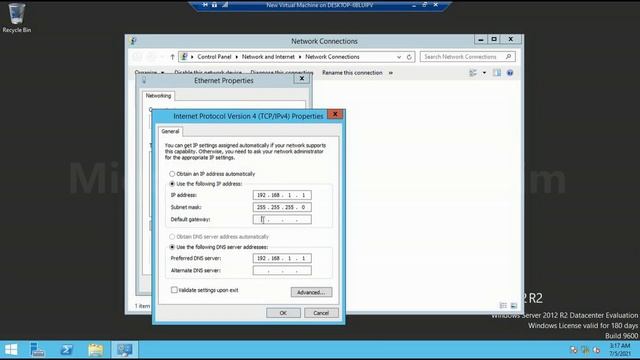Click the lock icon on the VM connection bar
The width and height of the screenshot is (640, 360).
pyautogui.click(x=214, y=5)
